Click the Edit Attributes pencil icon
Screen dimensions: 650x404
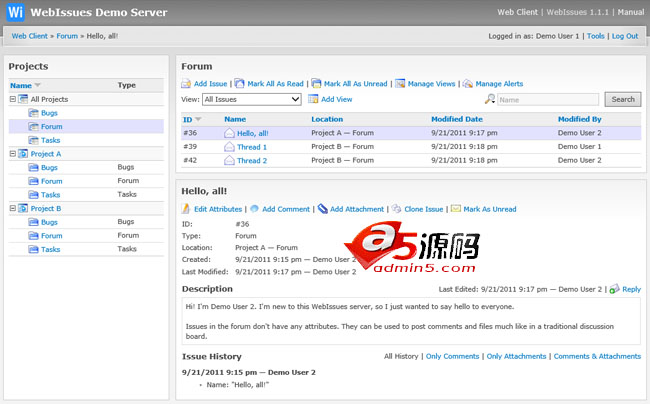(x=187, y=209)
